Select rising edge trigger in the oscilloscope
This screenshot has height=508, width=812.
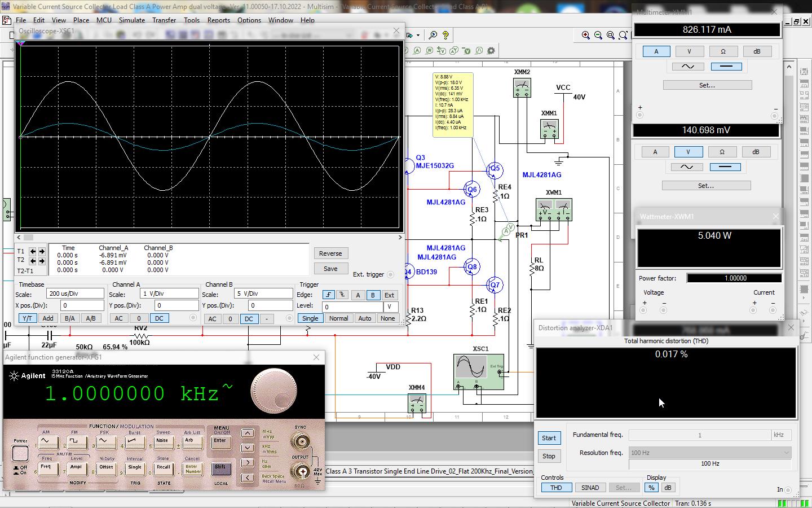point(328,295)
